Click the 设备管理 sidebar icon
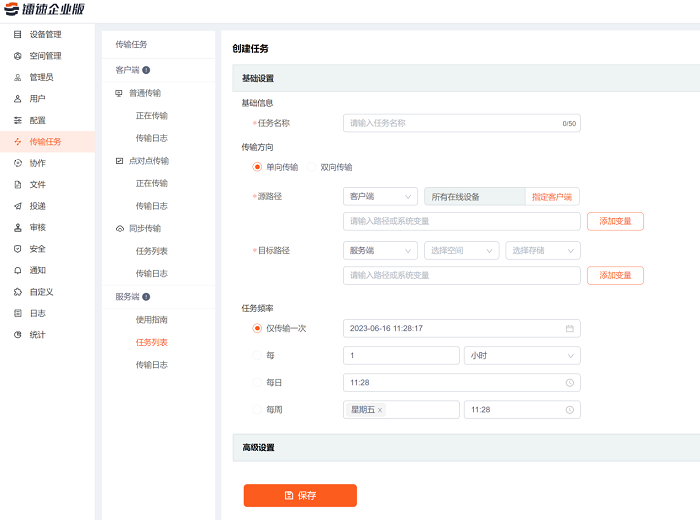 pyautogui.click(x=17, y=34)
